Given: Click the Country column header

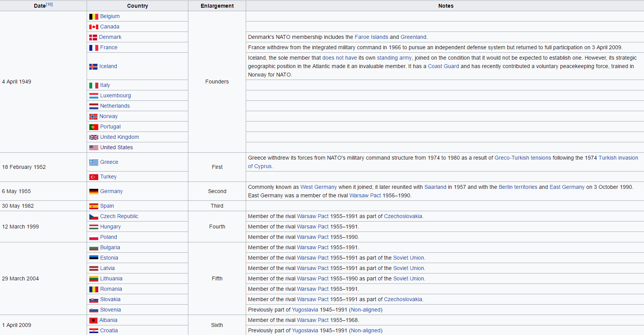Looking at the screenshot, I should pyautogui.click(x=138, y=6).
